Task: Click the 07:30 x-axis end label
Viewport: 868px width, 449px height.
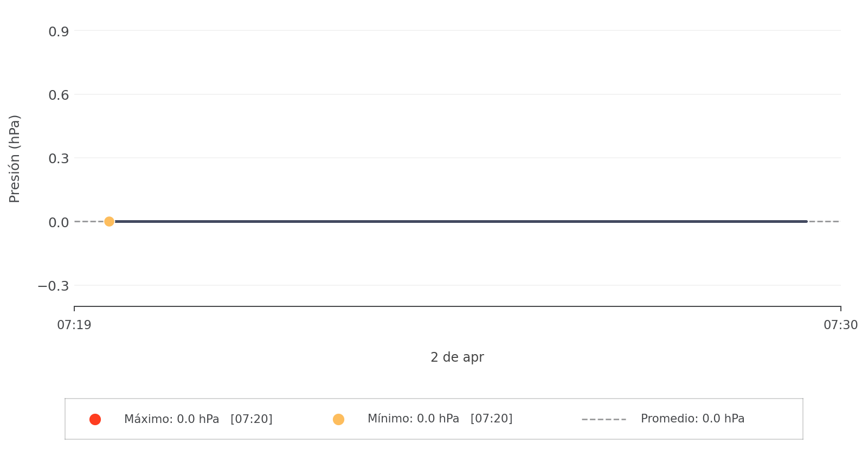Action: [840, 325]
